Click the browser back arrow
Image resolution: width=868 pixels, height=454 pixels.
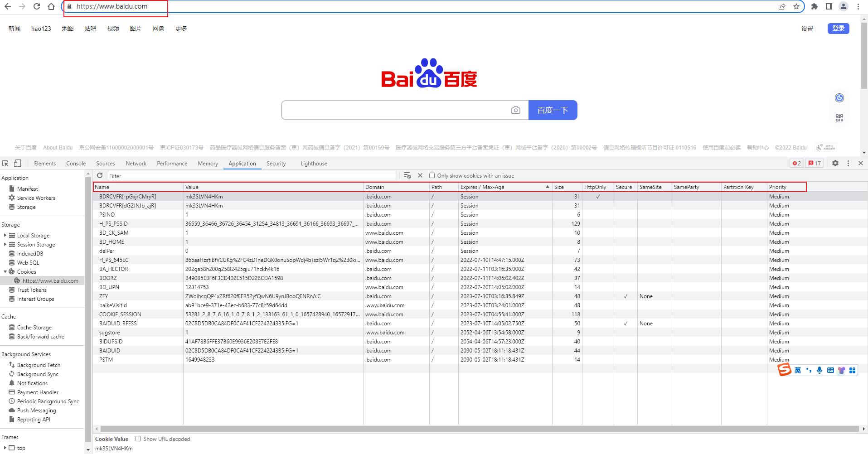pos(8,6)
